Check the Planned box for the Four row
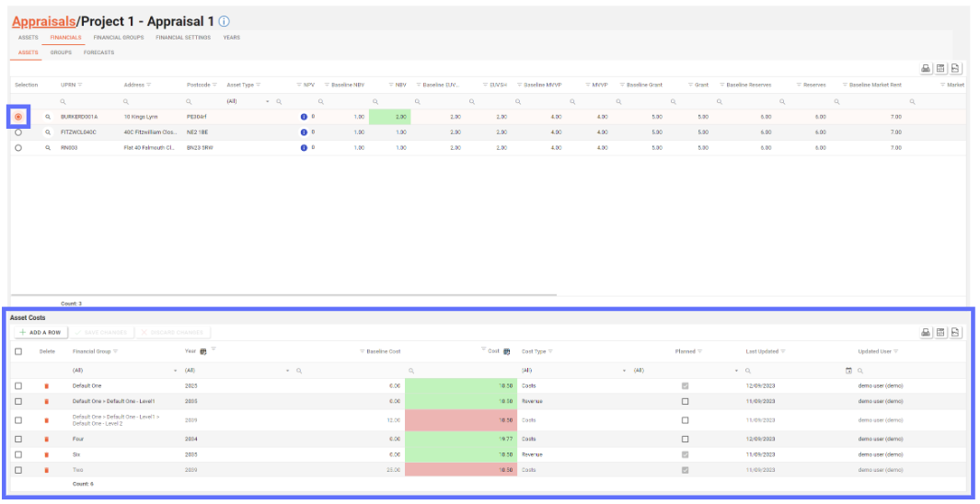This screenshot has width=980, height=504. click(x=685, y=440)
